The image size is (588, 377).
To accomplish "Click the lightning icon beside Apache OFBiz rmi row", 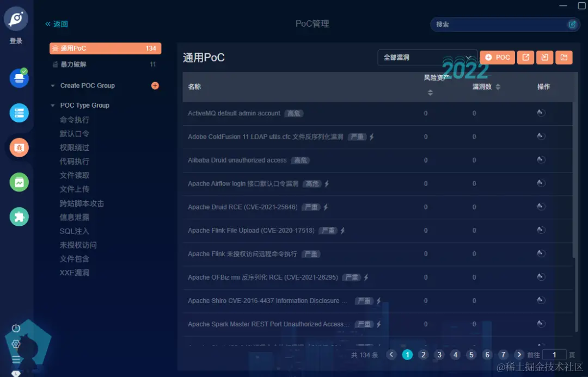I will 366,277.
